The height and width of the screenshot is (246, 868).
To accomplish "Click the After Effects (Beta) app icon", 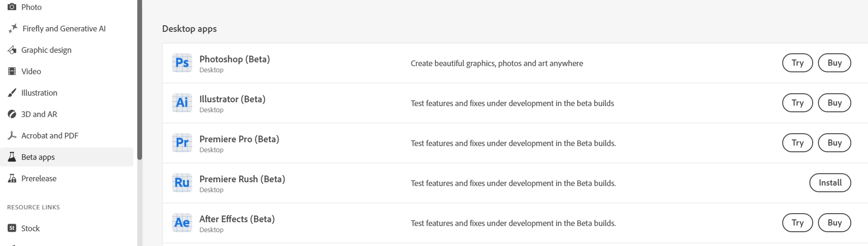I will (182, 223).
